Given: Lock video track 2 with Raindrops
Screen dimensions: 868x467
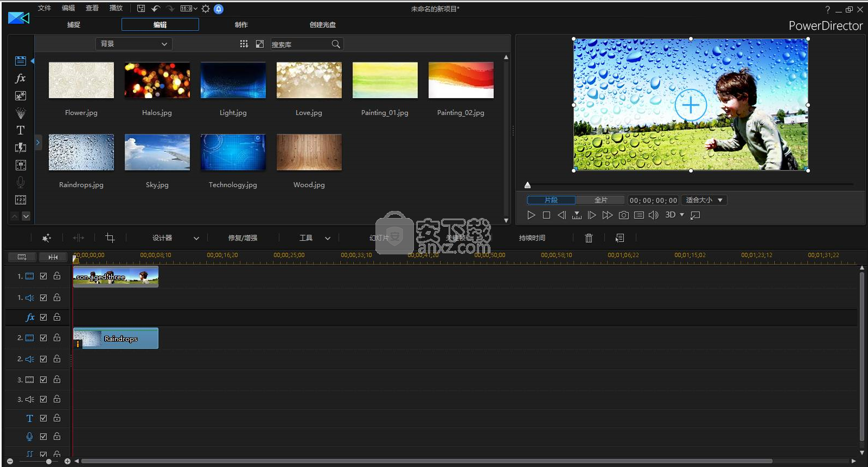Looking at the screenshot, I should (x=57, y=337).
